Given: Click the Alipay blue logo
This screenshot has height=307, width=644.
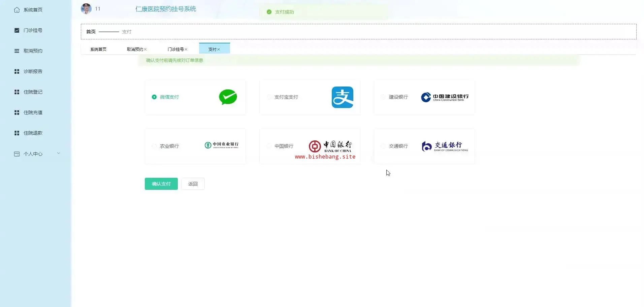Looking at the screenshot, I should click(x=342, y=97).
